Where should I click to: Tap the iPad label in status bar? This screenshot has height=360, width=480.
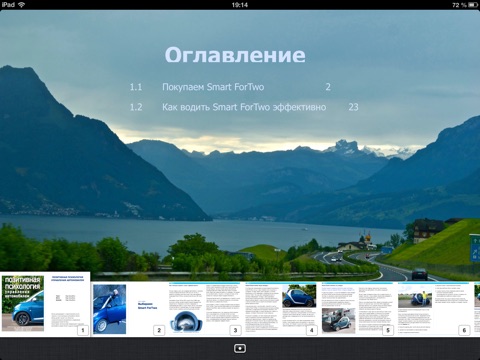(8, 5)
